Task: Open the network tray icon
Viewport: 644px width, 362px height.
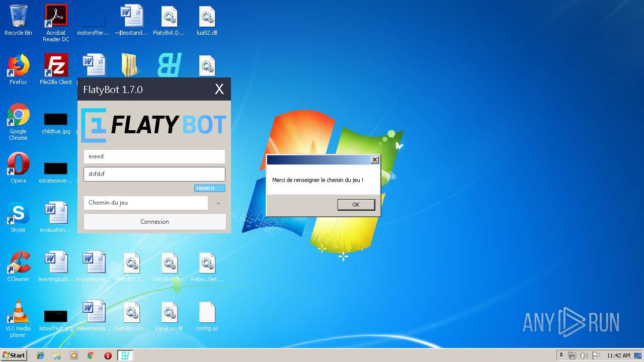Action: (x=572, y=355)
